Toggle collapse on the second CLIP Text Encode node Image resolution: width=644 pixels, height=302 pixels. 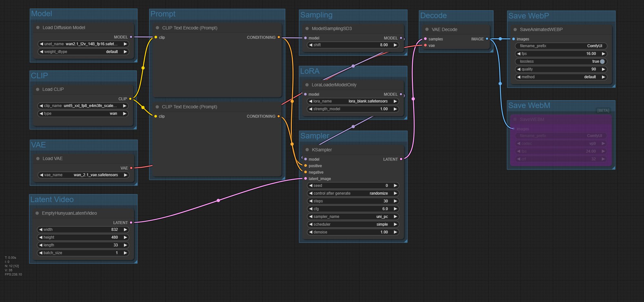click(x=157, y=107)
